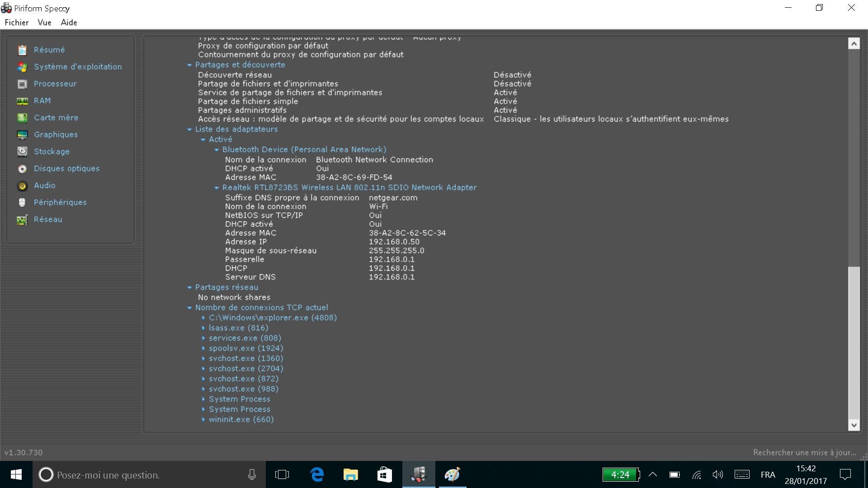Select the Graphiques monitor icon
This screenshot has height=488, width=868.
pyautogui.click(x=22, y=135)
